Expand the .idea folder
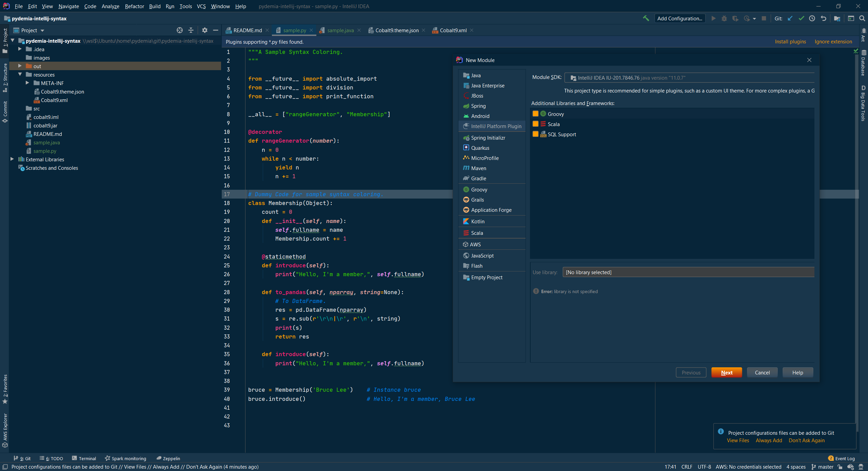This screenshot has height=471, width=868. 20,49
